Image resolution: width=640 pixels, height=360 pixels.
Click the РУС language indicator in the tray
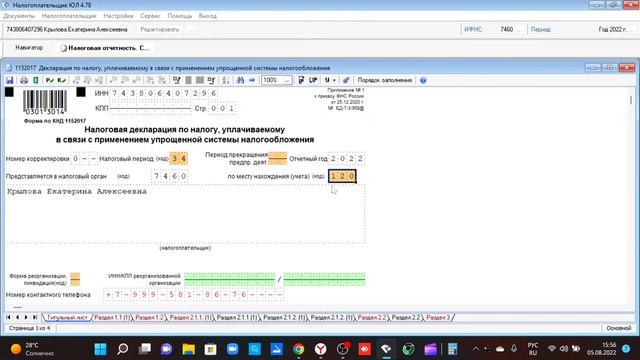pyautogui.click(x=533, y=349)
